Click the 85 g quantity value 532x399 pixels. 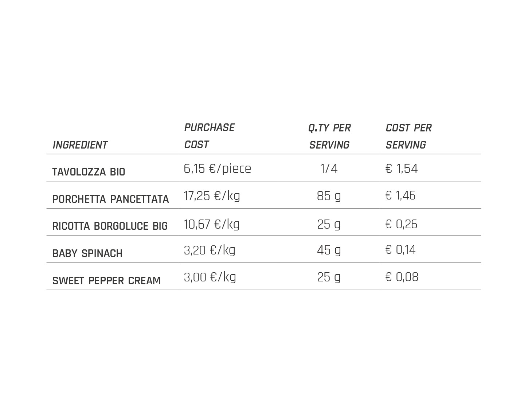[329, 196]
